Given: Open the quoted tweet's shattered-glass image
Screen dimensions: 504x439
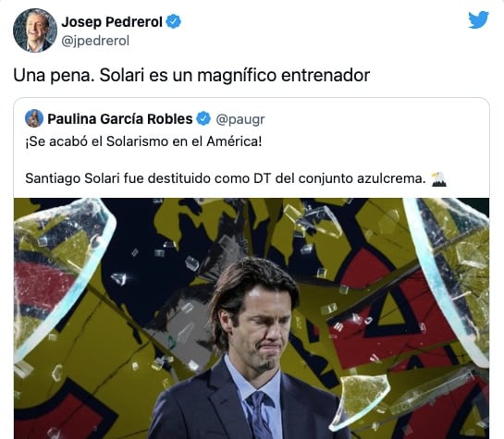Looking at the screenshot, I should tap(252, 318).
